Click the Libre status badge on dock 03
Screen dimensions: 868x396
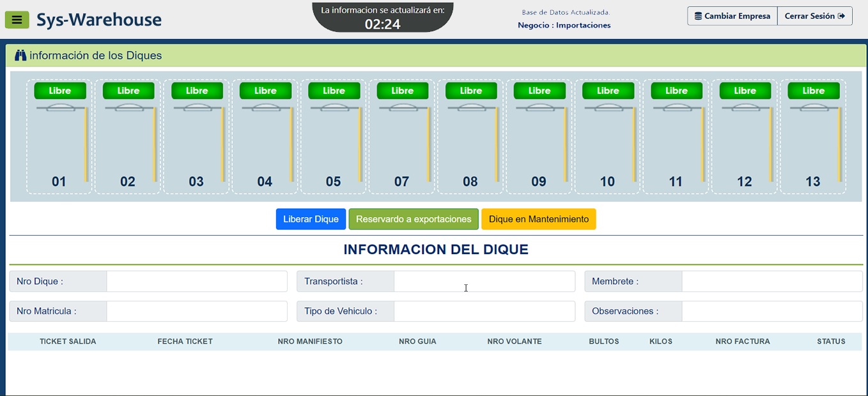(x=197, y=91)
